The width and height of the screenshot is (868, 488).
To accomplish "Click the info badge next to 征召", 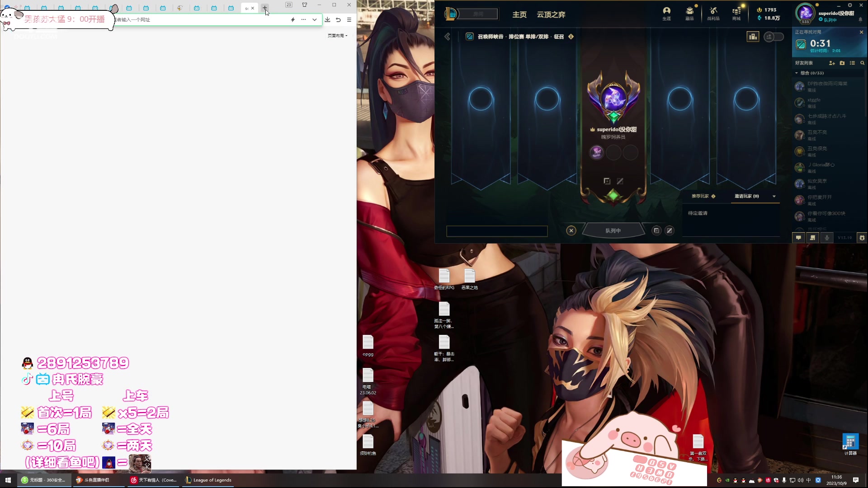I will 571,37.
